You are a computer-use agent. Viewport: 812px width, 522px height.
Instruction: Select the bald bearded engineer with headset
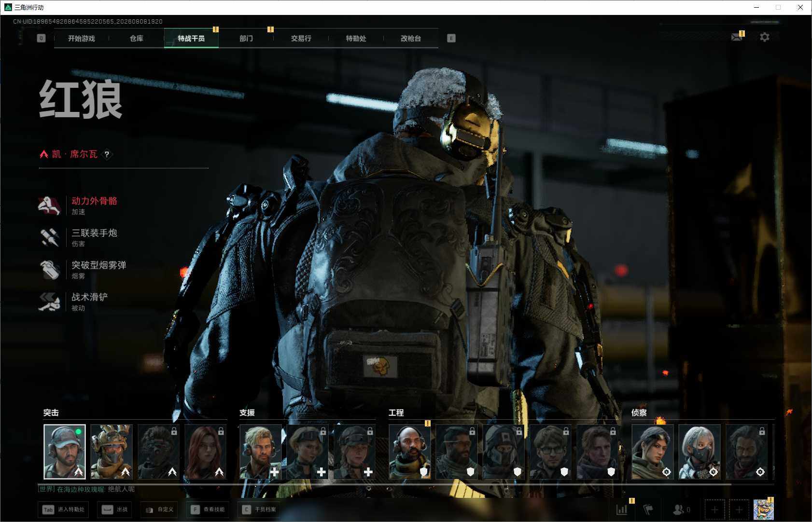click(410, 452)
